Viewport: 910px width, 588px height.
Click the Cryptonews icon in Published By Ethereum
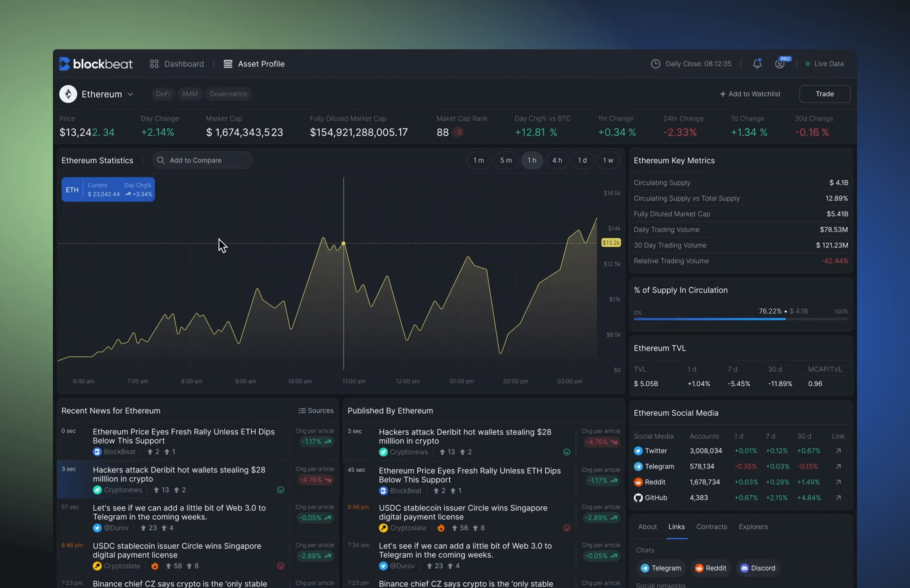click(383, 452)
